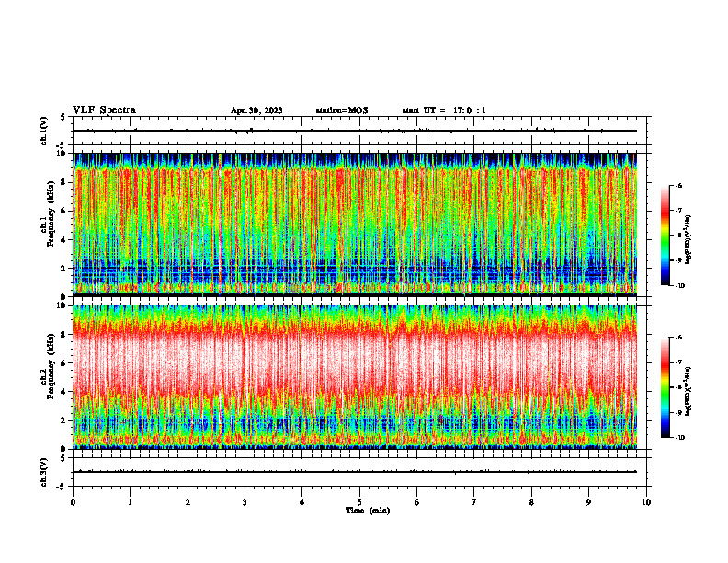This screenshot has width=728, height=563.
Task: Click the "9" tick on the time axis
Action: (588, 502)
